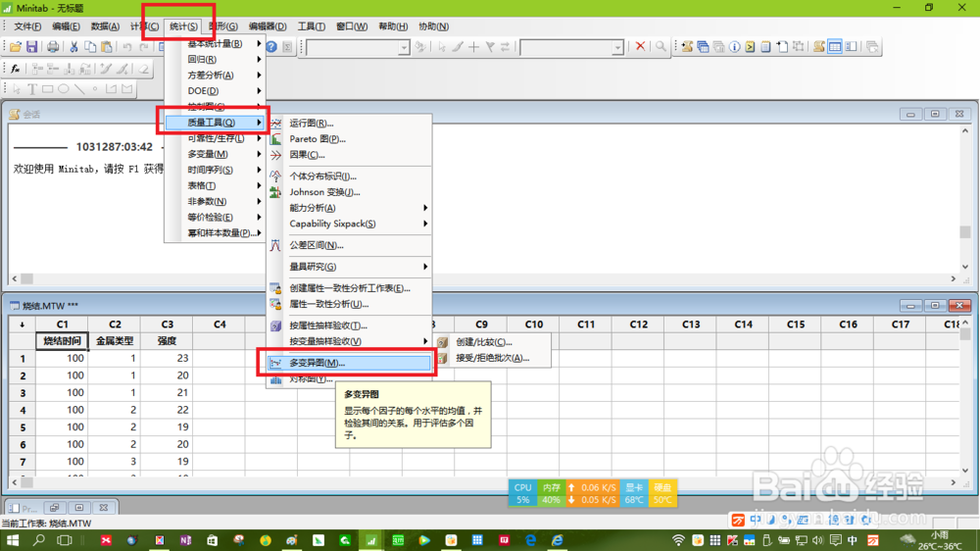Click the minimized Pr... project manager tab
The height and width of the screenshot is (551, 980).
24,508
